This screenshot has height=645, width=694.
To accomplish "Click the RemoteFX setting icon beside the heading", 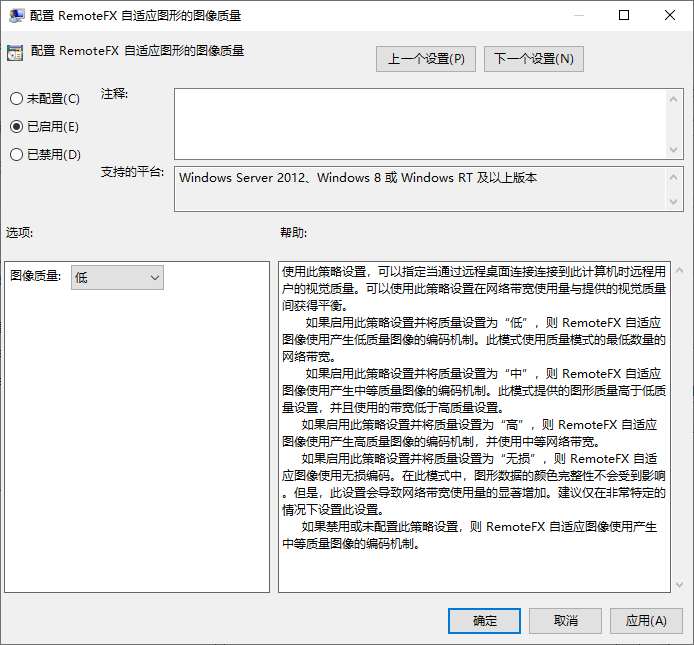I will click(15, 53).
